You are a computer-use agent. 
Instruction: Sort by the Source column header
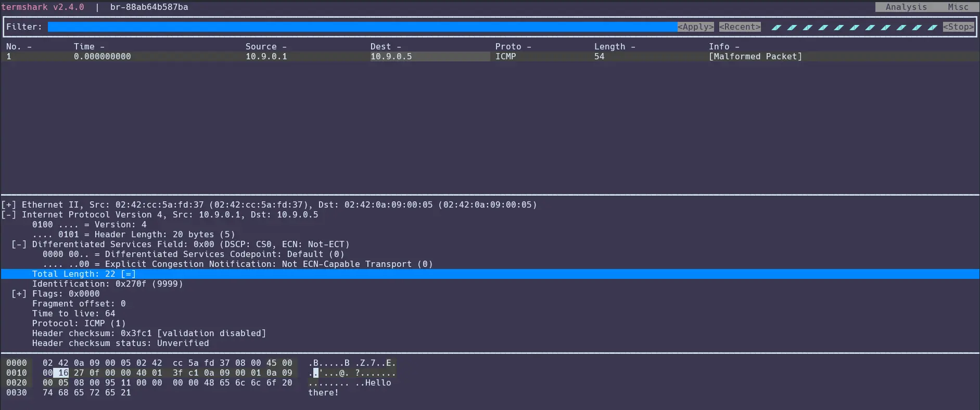(x=266, y=47)
